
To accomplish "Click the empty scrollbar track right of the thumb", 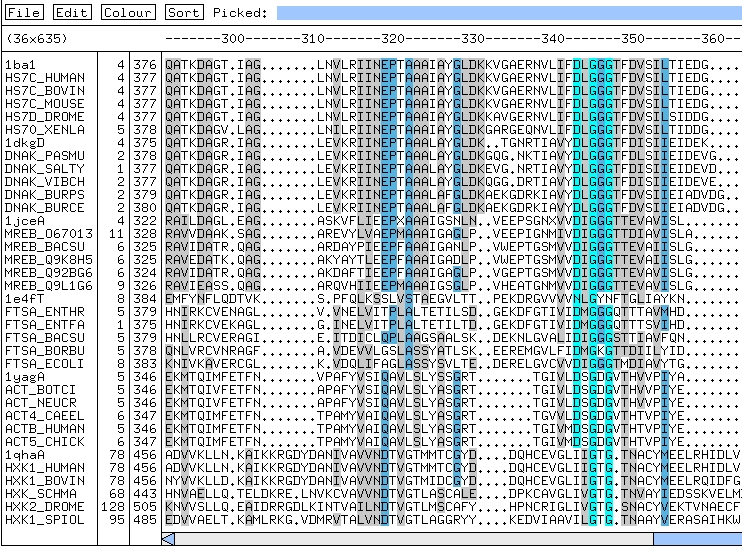I will (697, 539).
